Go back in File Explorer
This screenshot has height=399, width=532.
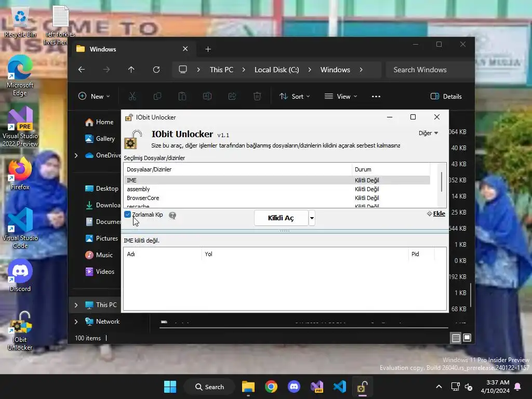click(x=82, y=70)
